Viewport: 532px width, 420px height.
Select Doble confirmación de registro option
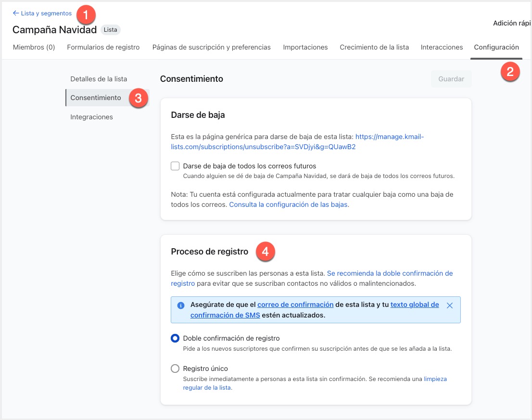pos(175,338)
